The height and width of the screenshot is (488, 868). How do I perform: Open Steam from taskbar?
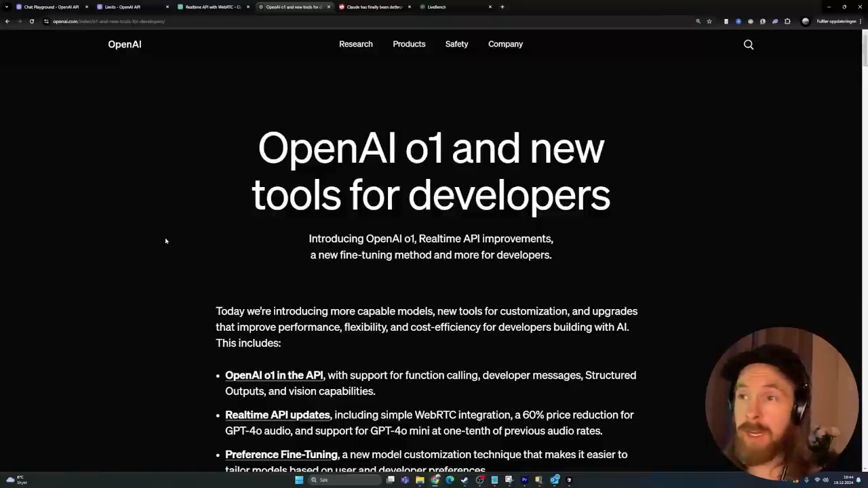pyautogui.click(x=465, y=480)
